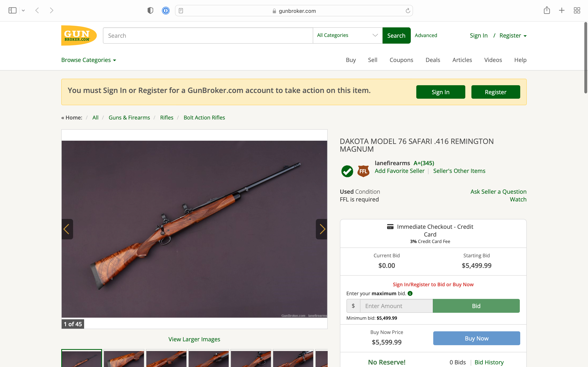This screenshot has height=367, width=588.
Task: Open the Safari sidebar panel icon
Action: click(x=12, y=10)
